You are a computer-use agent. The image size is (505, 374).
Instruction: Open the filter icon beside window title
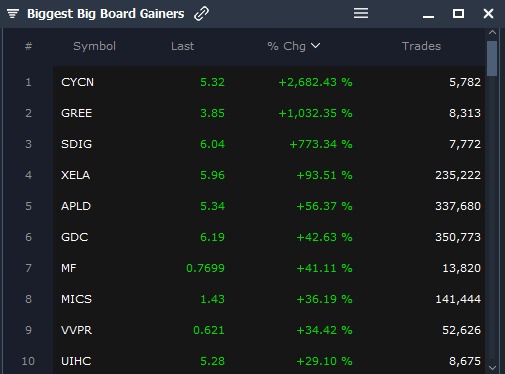point(13,14)
